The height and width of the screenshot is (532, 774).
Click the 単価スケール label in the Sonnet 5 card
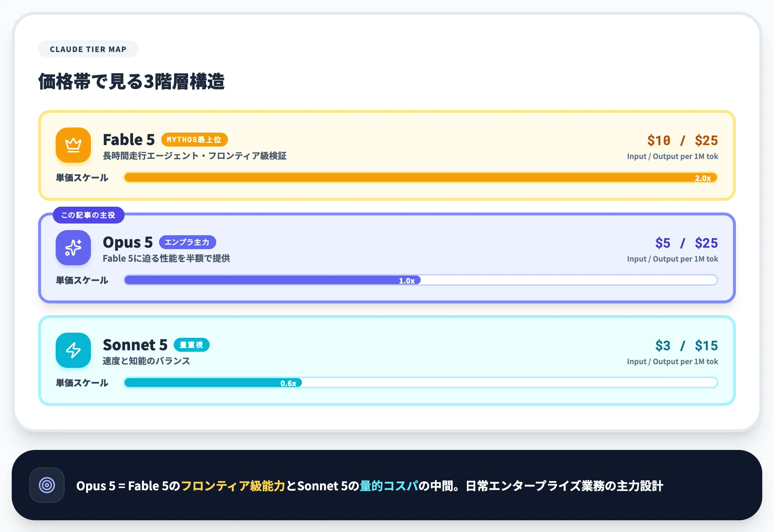coord(82,383)
